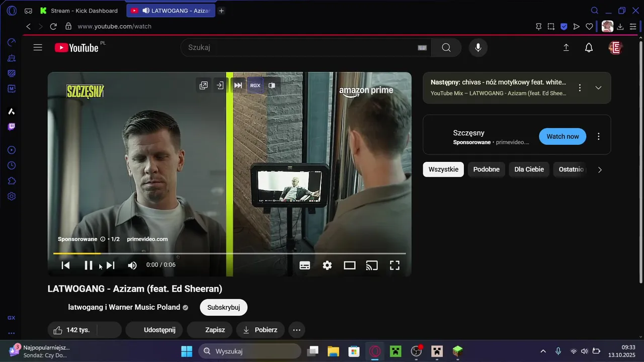Image resolution: width=644 pixels, height=362 pixels.
Task: Skip to next video in player
Action: [x=111, y=265]
